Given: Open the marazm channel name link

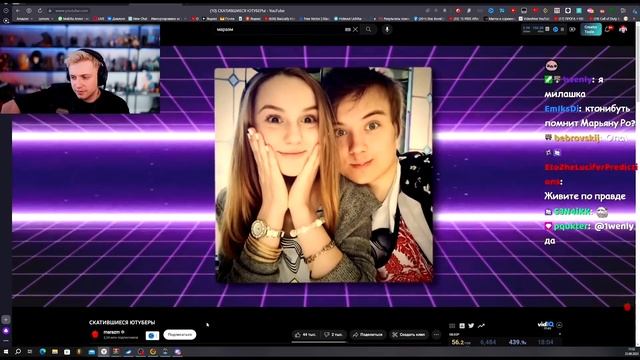Looking at the screenshot, I should (111, 332).
